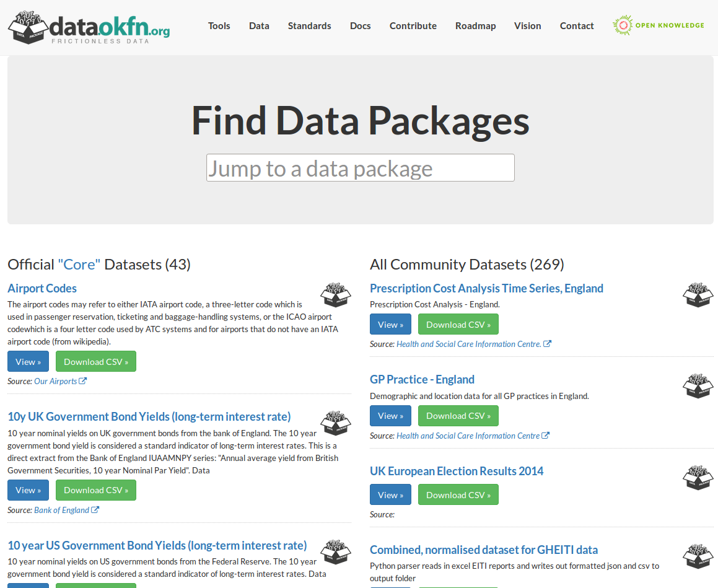Click the package icon beside the GHEITI dataset
This screenshot has height=588, width=718.
click(698, 556)
